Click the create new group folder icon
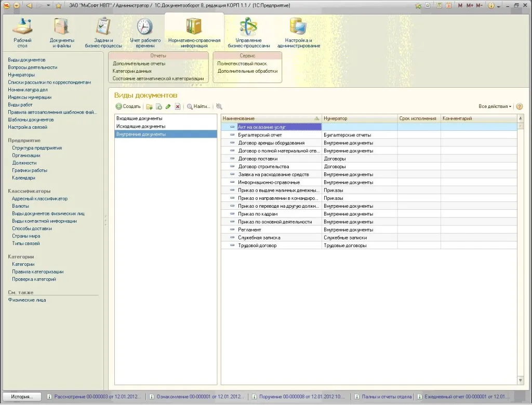The width and height of the screenshot is (532, 405). pos(149,106)
